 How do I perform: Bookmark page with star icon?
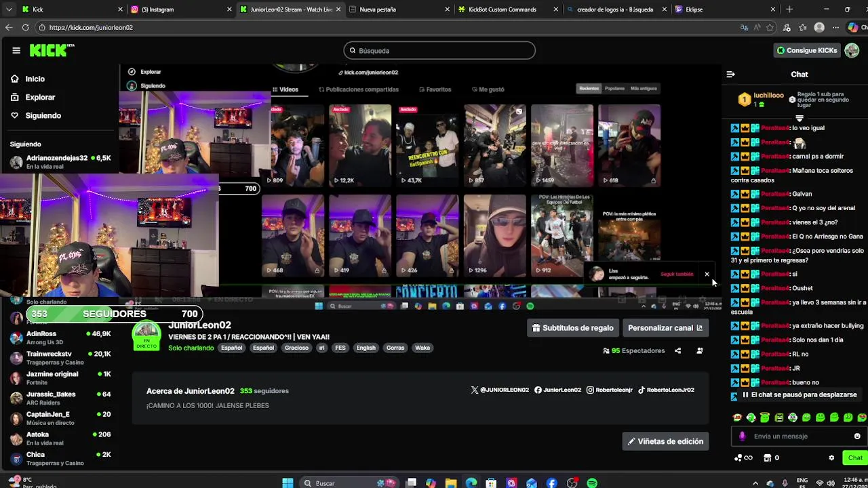[770, 28]
